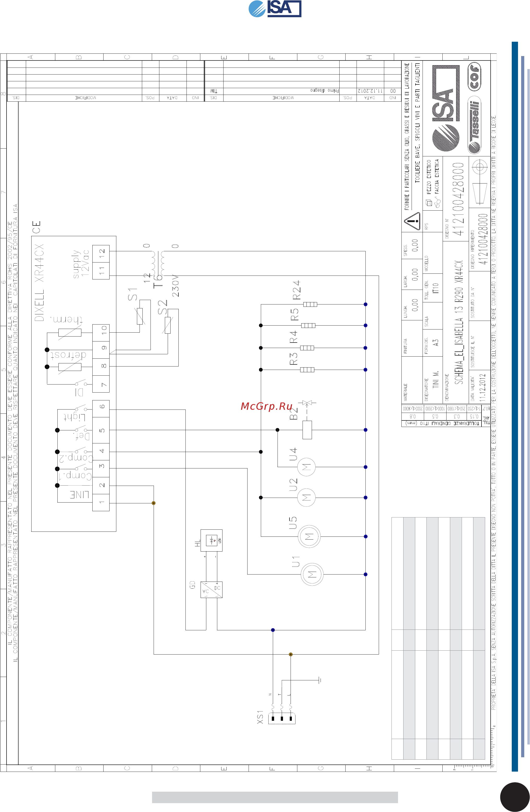Click terminal 9 on the controller
The image size is (530, 812).
101,350
